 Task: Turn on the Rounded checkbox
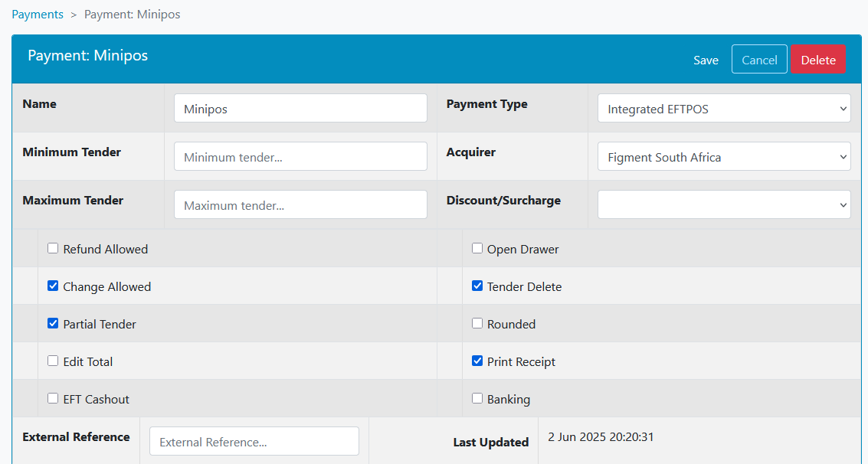coord(477,324)
